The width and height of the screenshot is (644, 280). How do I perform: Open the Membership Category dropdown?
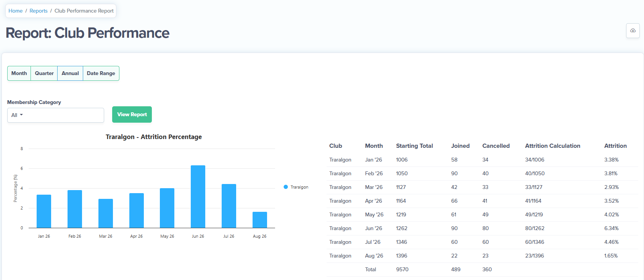click(x=56, y=115)
